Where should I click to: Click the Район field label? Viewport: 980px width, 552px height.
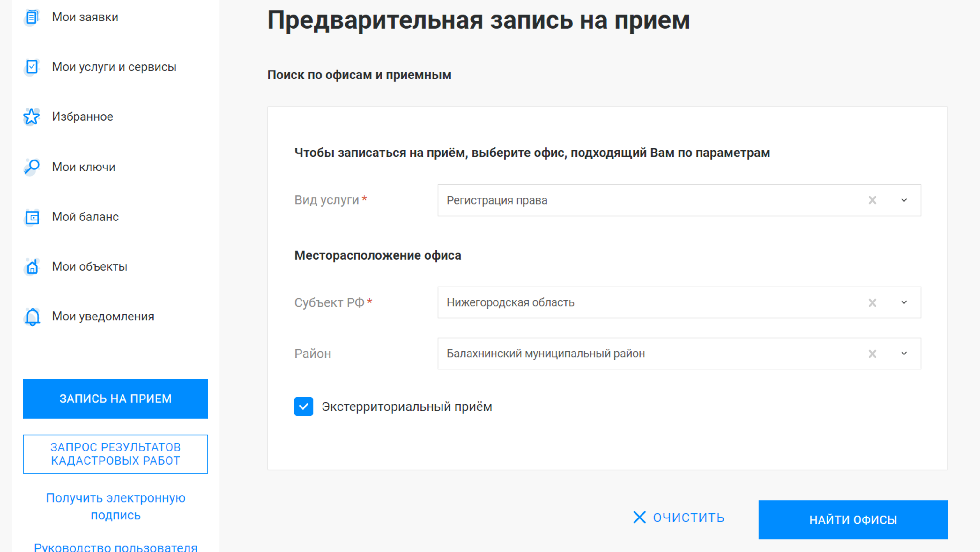[313, 354]
